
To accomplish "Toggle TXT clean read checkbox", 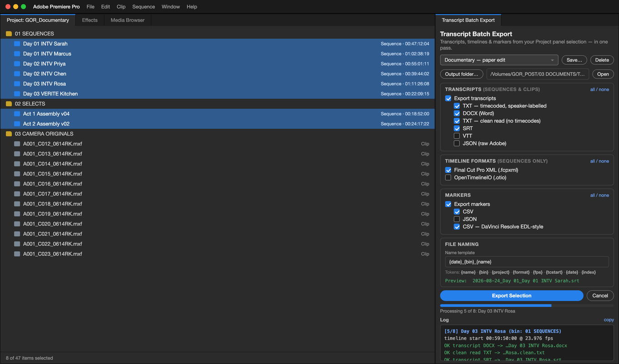I will point(457,121).
